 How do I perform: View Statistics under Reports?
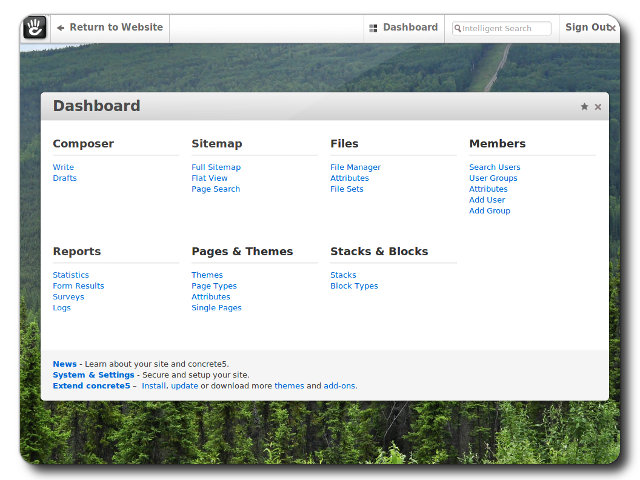[x=71, y=275]
